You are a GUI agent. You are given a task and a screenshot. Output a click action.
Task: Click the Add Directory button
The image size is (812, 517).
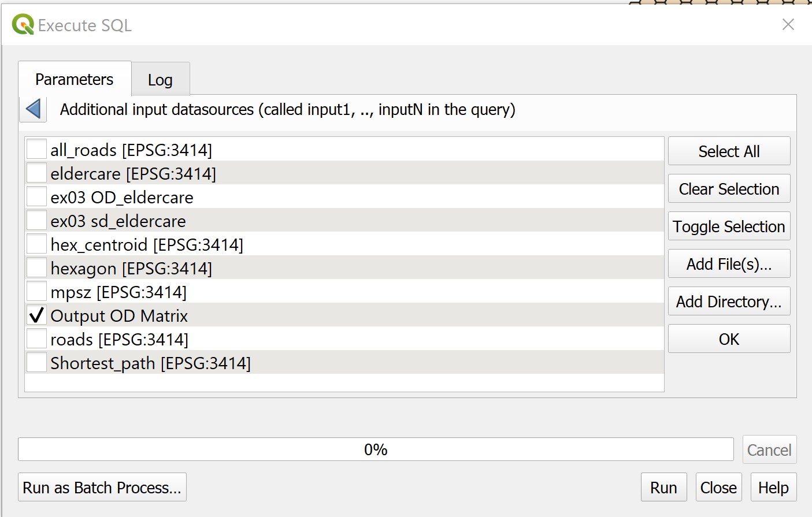(729, 302)
